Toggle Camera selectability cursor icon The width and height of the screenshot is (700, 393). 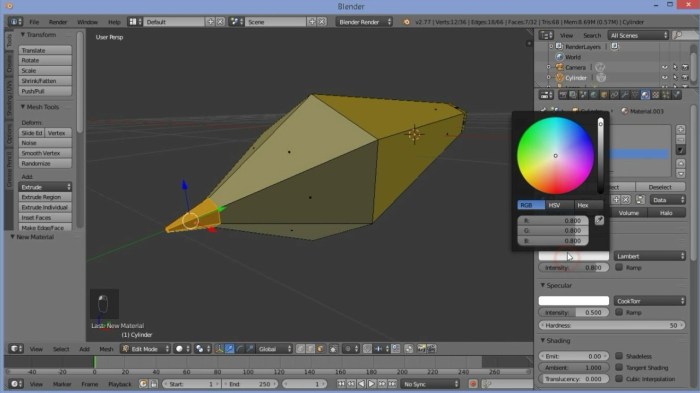[x=675, y=67]
